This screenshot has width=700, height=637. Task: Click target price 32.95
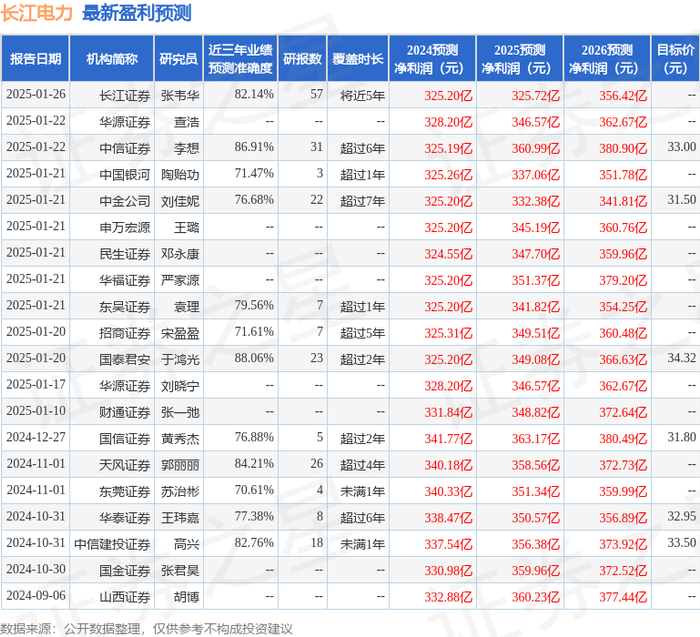point(682,516)
